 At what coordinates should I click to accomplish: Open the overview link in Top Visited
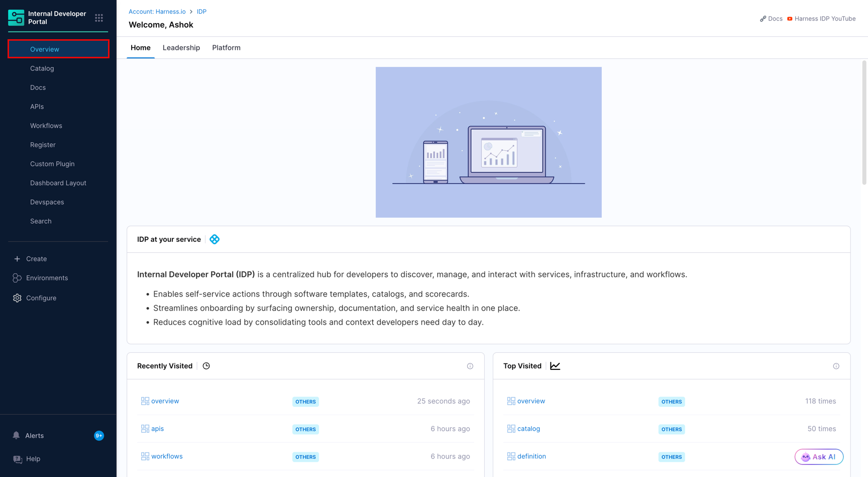531,401
